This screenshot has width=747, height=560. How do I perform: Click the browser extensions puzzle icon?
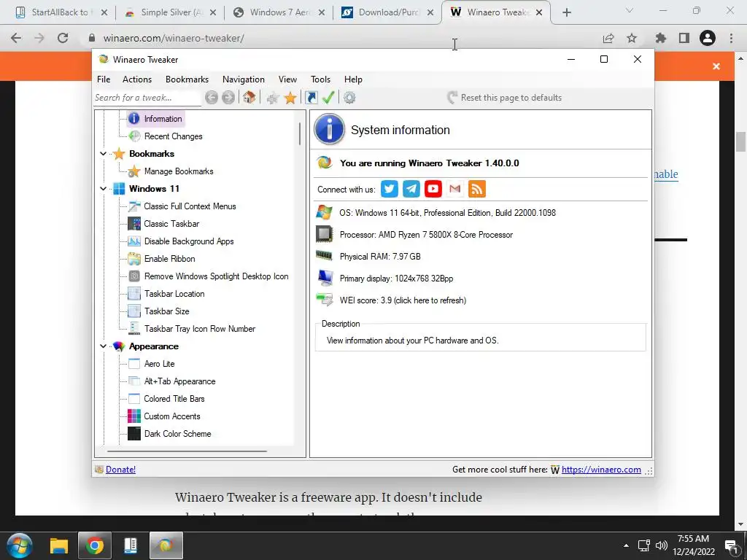pos(660,38)
